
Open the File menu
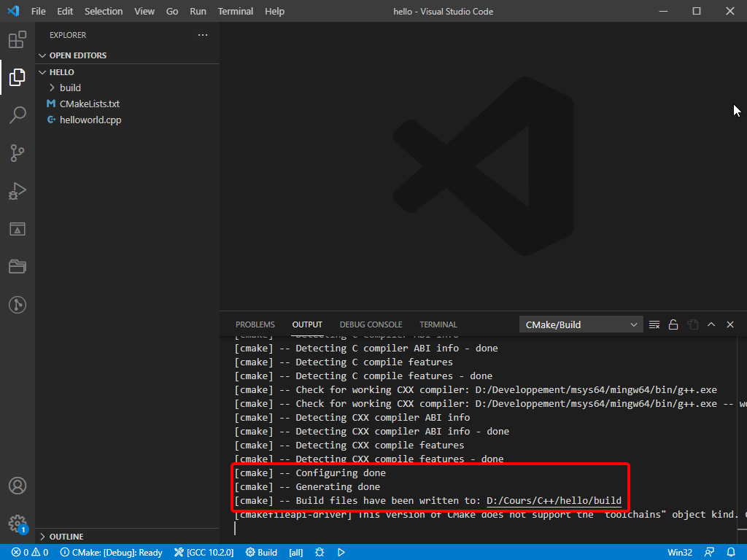(x=39, y=11)
